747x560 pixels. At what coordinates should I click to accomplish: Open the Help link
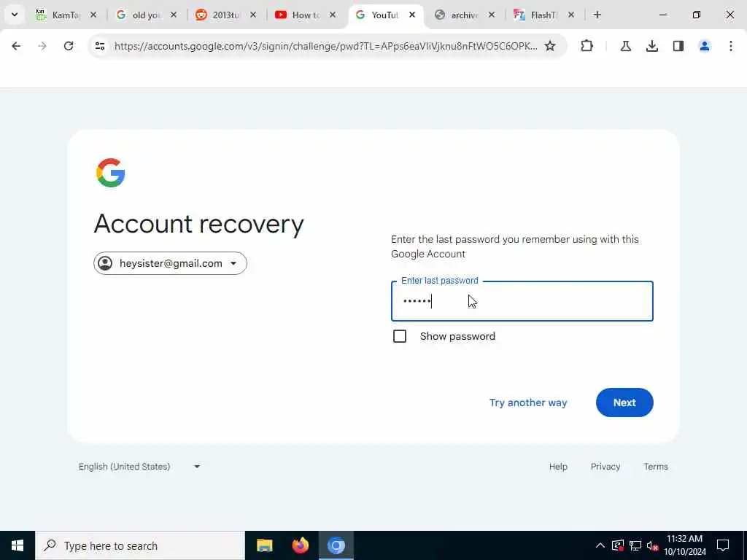pyautogui.click(x=558, y=467)
